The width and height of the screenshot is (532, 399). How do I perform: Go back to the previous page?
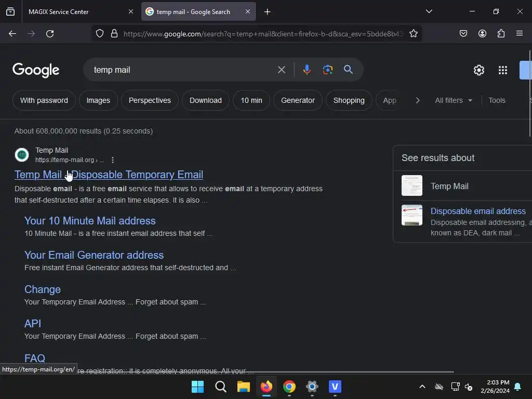[x=12, y=34]
